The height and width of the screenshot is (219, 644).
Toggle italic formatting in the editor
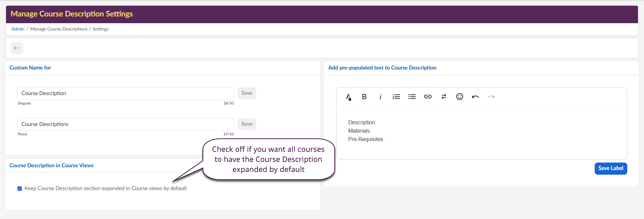[380, 97]
